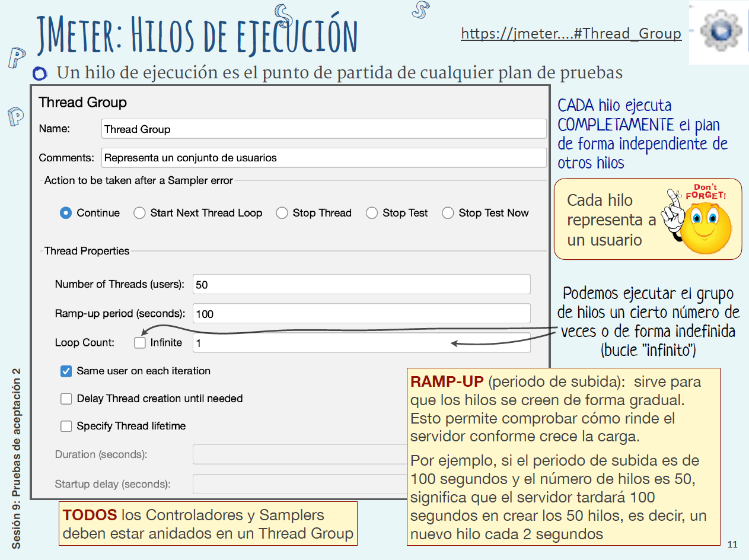Open the jmeter Thread_Group hyperlink
The width and height of the screenshot is (749, 560).
pyautogui.click(x=570, y=33)
